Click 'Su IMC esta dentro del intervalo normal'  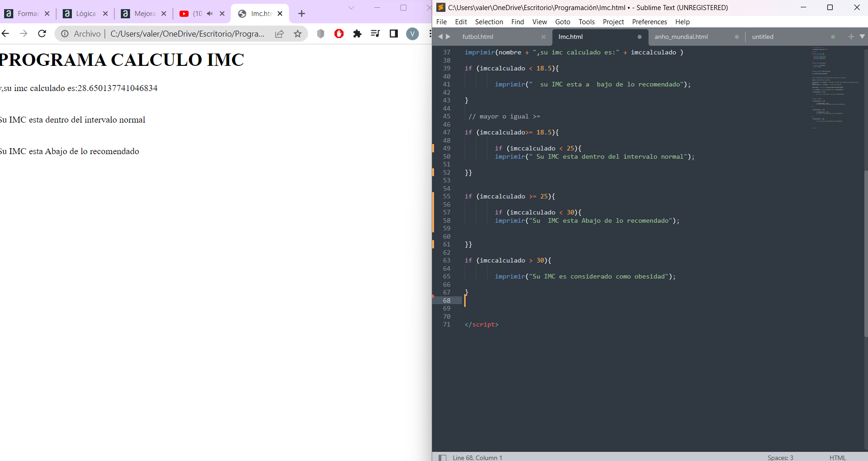pyautogui.click(x=72, y=119)
